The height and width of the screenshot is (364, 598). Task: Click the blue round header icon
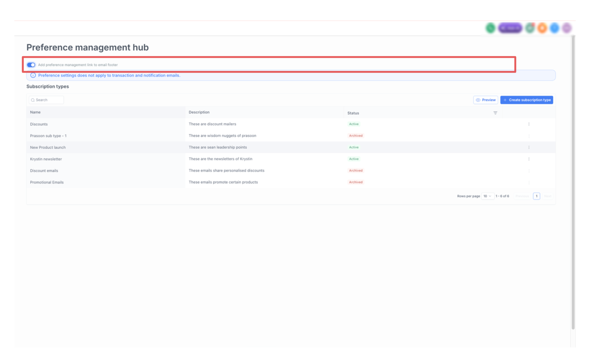point(555,28)
